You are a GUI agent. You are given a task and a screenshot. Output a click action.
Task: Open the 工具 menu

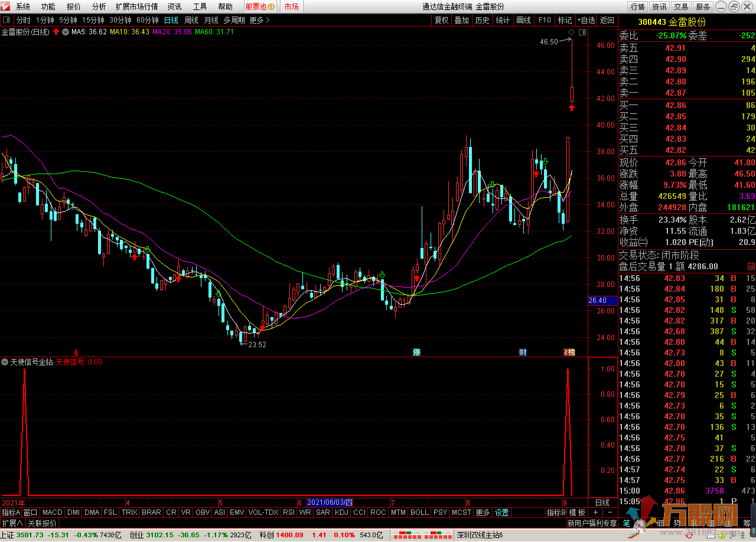(200, 6)
